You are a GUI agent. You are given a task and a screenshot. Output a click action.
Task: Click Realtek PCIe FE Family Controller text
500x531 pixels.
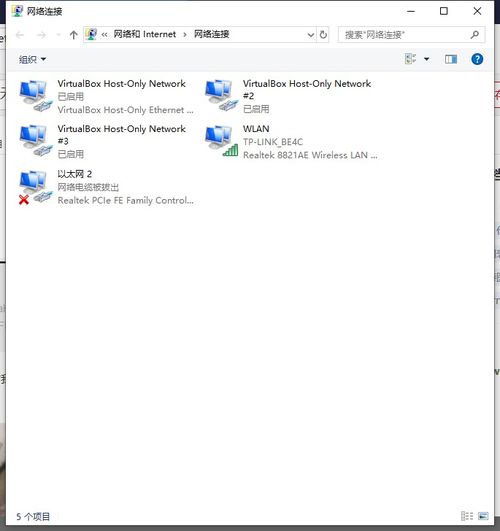(x=125, y=200)
